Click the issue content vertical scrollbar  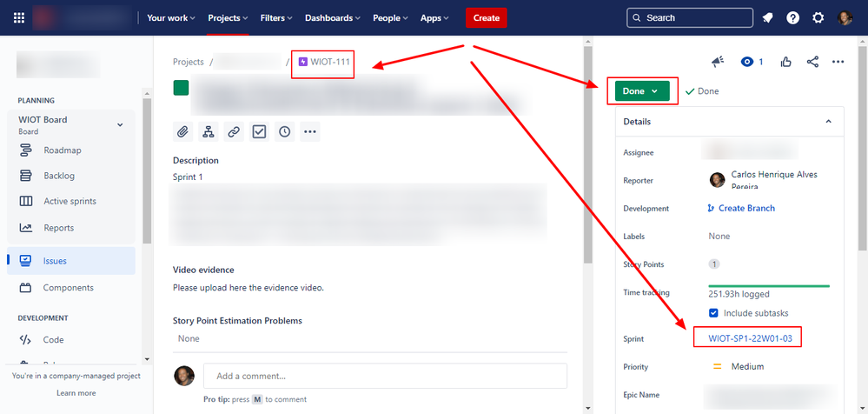588,155
